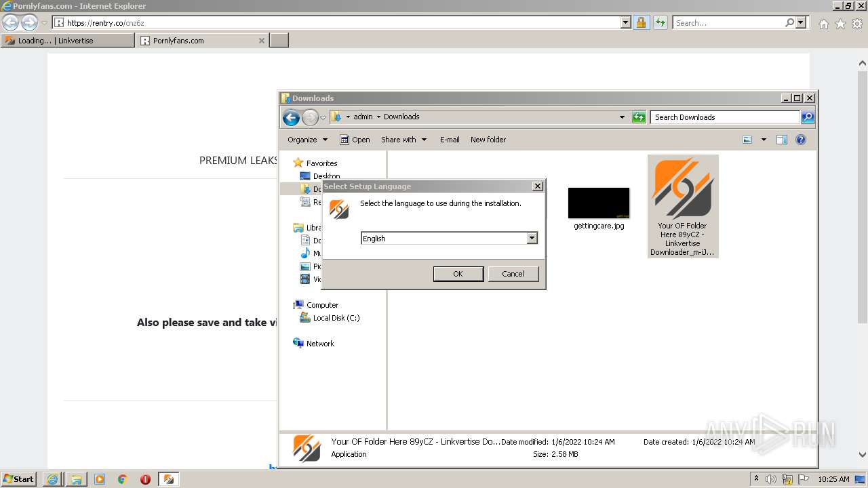
Task: Open Windows Media Player taskbar icon
Action: point(99,479)
